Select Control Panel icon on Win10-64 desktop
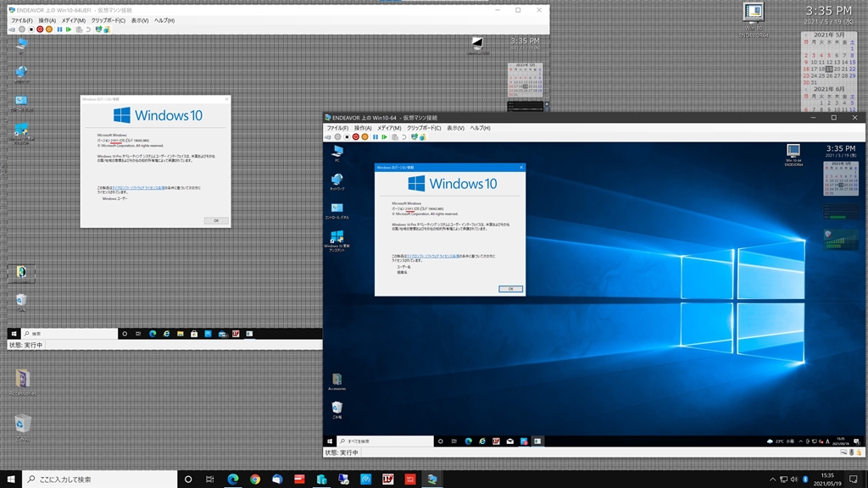Viewport: 868px width, 488px height. click(337, 211)
